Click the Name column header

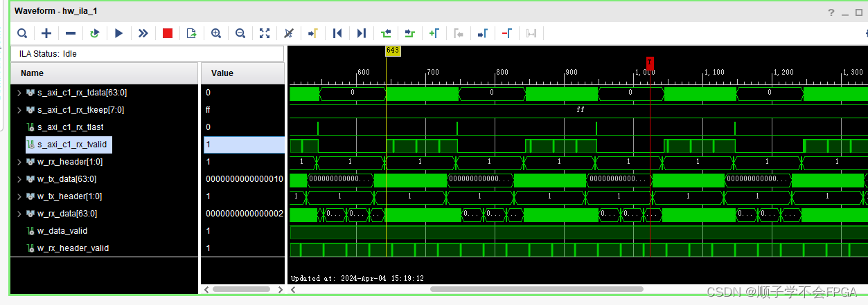click(105, 73)
